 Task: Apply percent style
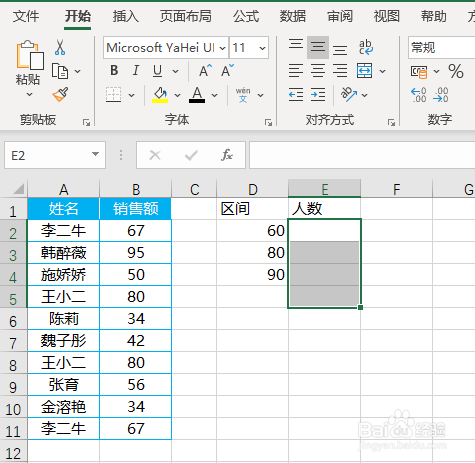coord(456,71)
